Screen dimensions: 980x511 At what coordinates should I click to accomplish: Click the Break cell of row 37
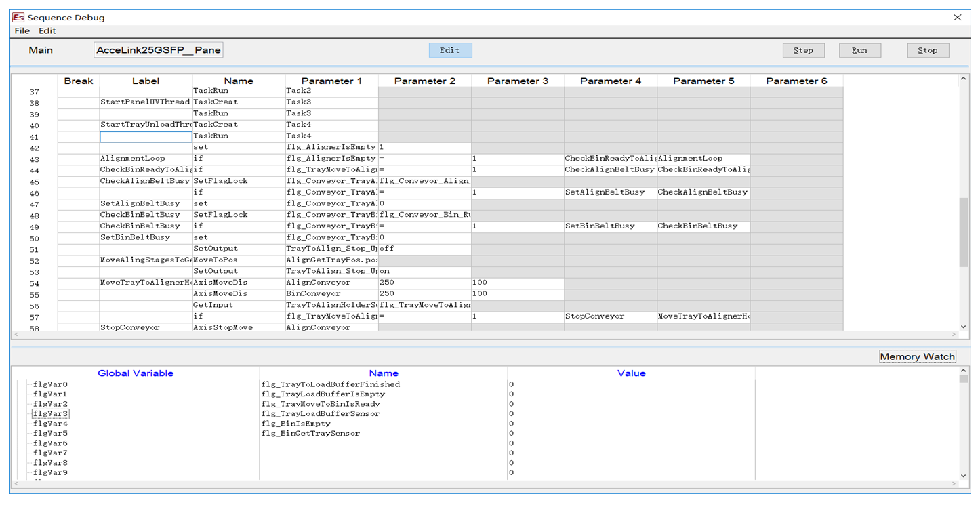pyautogui.click(x=79, y=91)
